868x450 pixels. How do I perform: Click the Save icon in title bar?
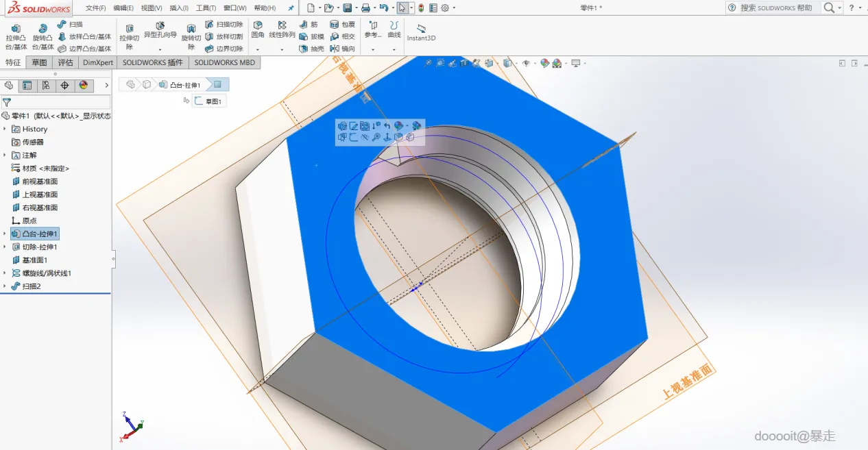click(x=348, y=8)
